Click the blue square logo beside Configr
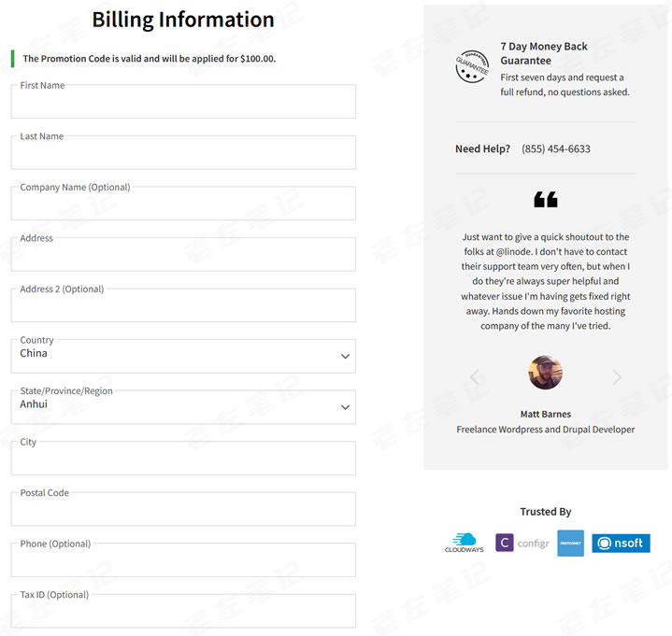This screenshot has height=636, width=672. [570, 544]
